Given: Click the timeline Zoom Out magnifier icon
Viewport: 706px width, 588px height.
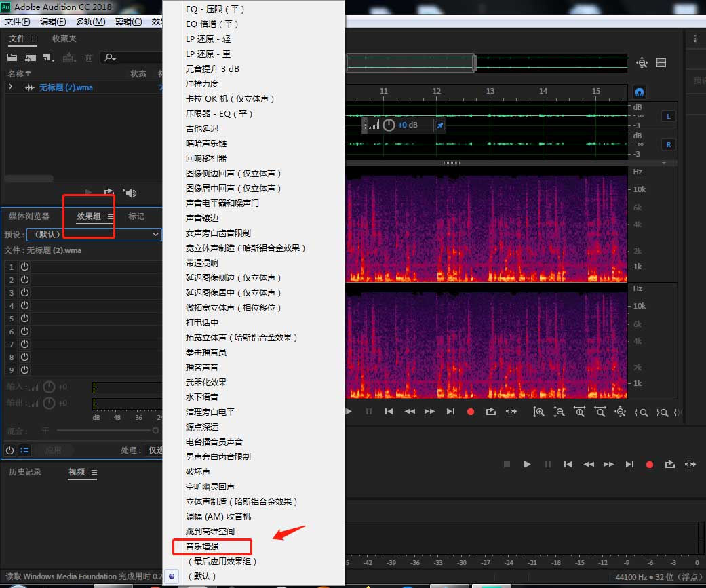Looking at the screenshot, I should pyautogui.click(x=602, y=412).
